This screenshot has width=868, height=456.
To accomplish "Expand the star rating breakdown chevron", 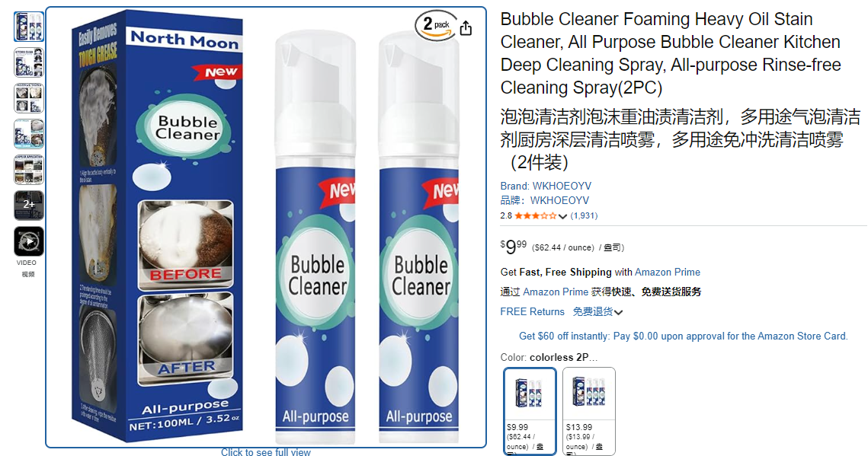I will [x=563, y=216].
